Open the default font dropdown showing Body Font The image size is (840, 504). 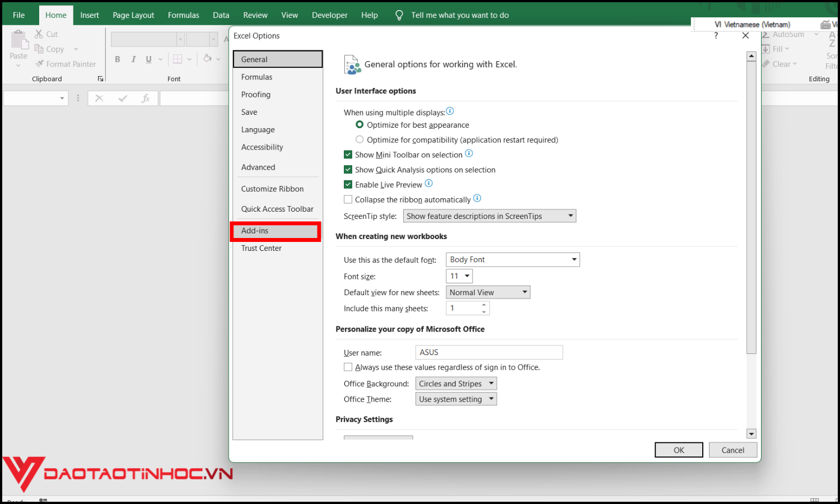pyautogui.click(x=573, y=259)
